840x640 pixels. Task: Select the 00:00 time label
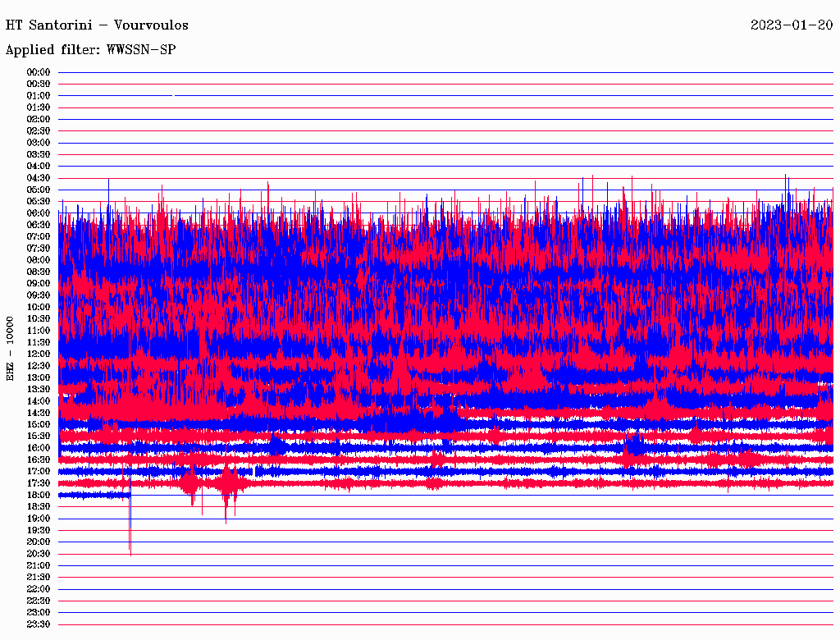(39, 72)
